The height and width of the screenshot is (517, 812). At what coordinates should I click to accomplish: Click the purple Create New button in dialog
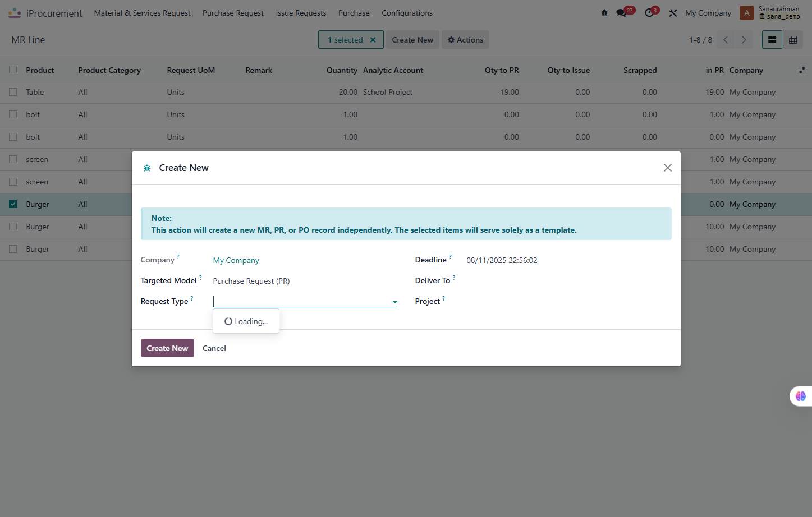(167, 348)
